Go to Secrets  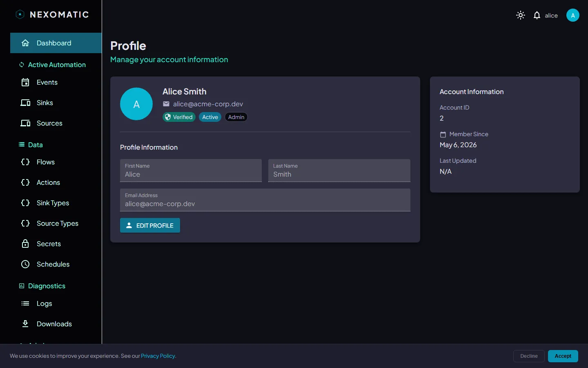click(56, 244)
